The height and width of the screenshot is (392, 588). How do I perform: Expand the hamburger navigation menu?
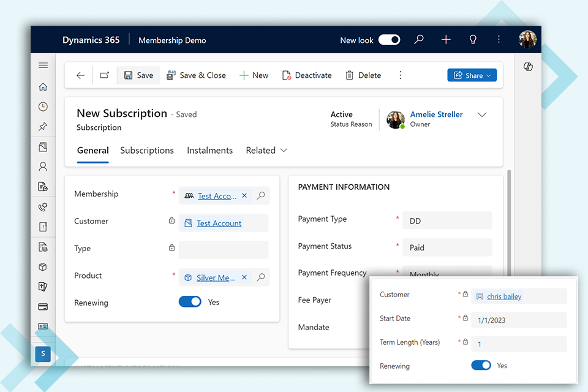point(43,66)
